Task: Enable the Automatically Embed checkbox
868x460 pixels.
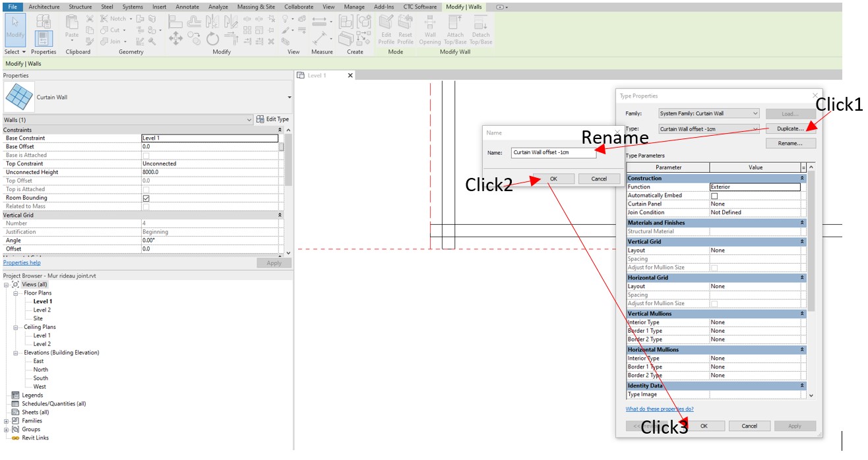Action: click(714, 196)
